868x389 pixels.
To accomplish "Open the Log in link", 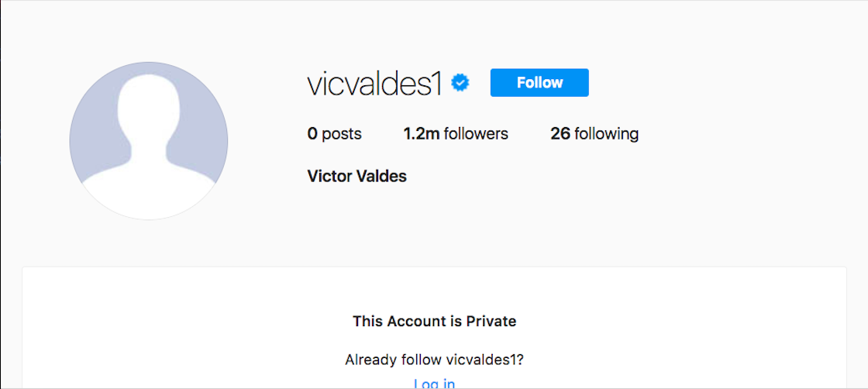I will click(434, 384).
